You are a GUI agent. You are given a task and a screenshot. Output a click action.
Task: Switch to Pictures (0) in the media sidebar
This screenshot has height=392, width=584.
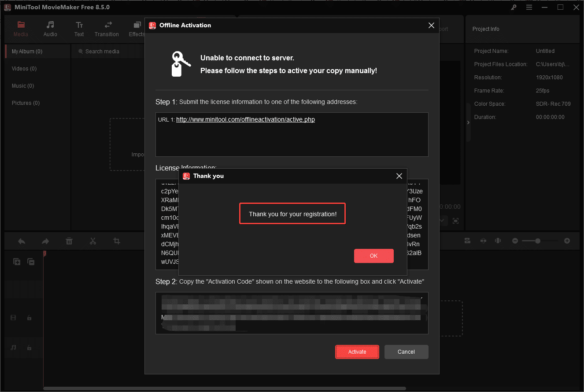click(26, 103)
